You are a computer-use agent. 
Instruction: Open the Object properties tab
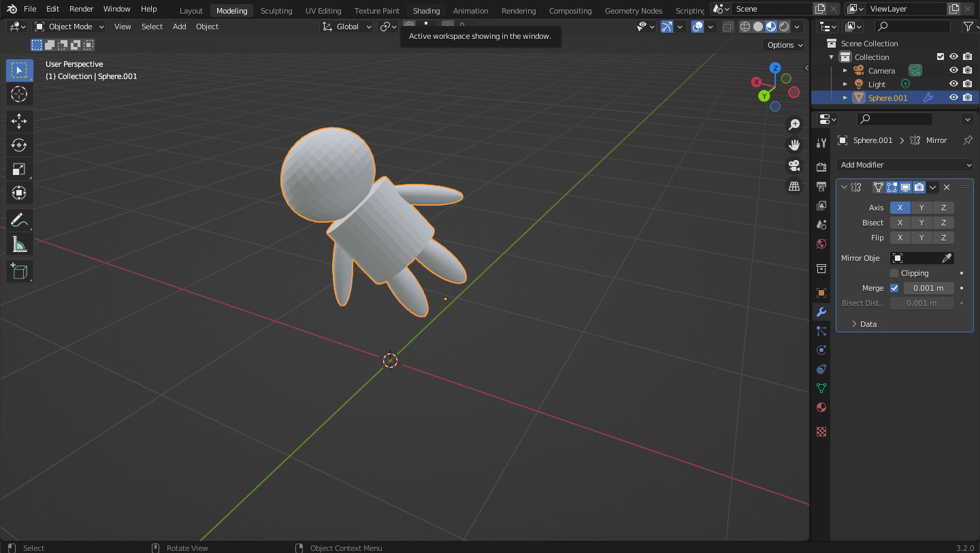point(821,293)
